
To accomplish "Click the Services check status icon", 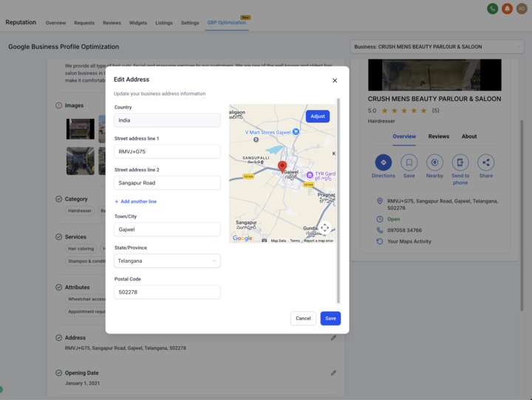I will (58, 237).
